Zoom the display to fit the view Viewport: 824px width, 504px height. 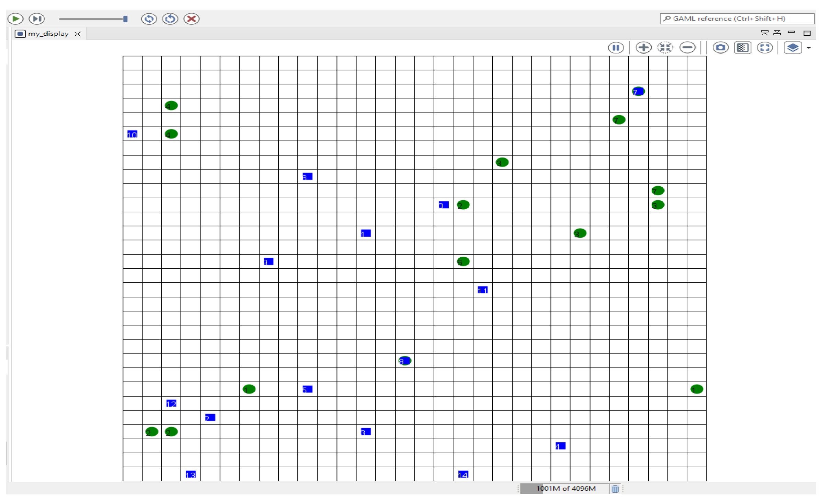pos(665,48)
